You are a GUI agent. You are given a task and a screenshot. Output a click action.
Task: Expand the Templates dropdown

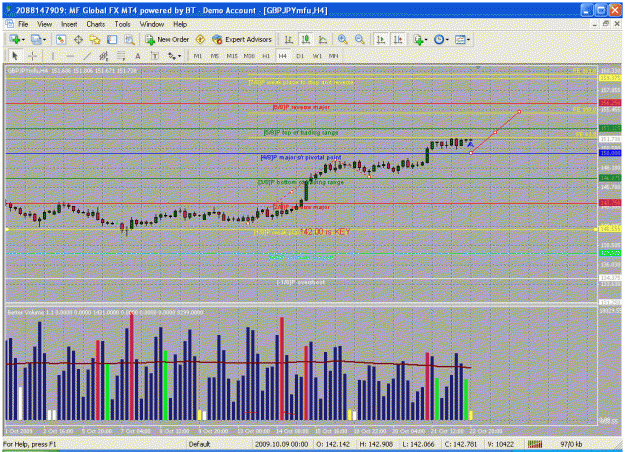click(468, 39)
